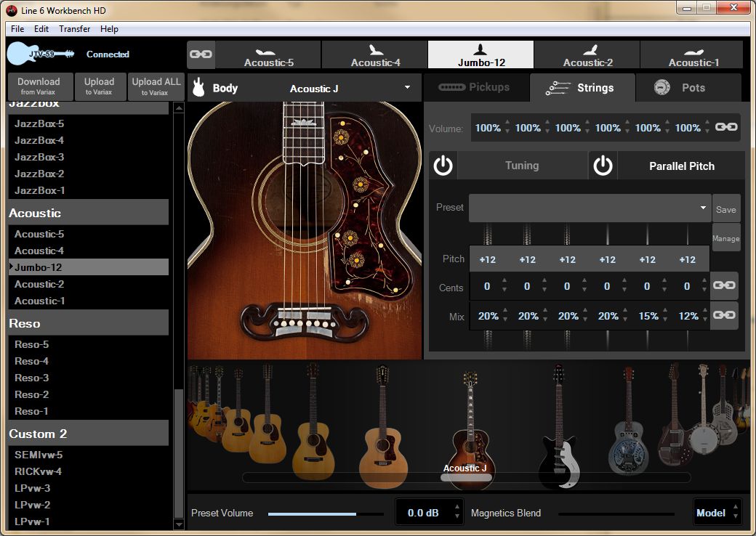
Task: Select Reso-4 in the preset list
Action: pyautogui.click(x=89, y=361)
